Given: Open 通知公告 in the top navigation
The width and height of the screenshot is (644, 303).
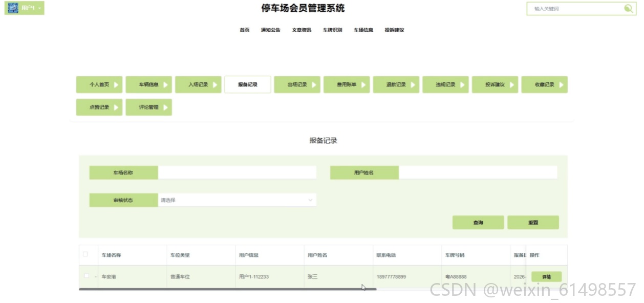Looking at the screenshot, I should click(x=271, y=30).
